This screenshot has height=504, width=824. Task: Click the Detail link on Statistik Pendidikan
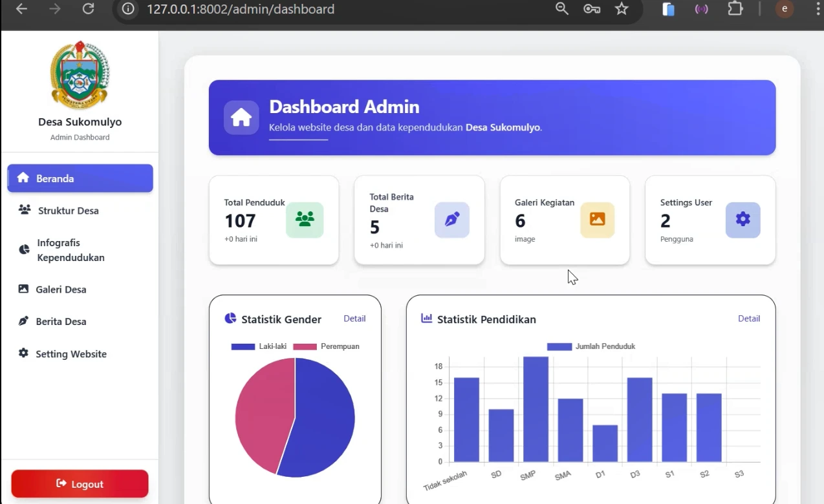click(749, 318)
